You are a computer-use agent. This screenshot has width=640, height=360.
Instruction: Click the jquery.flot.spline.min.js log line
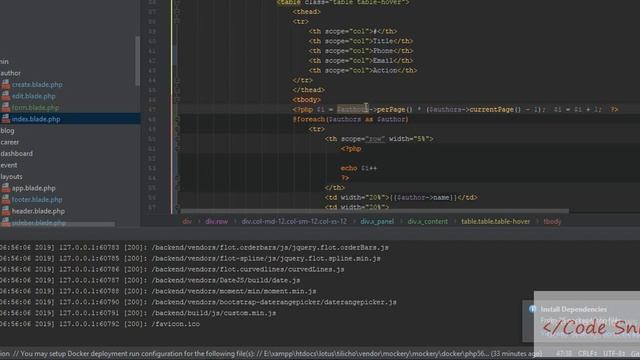click(x=190, y=258)
